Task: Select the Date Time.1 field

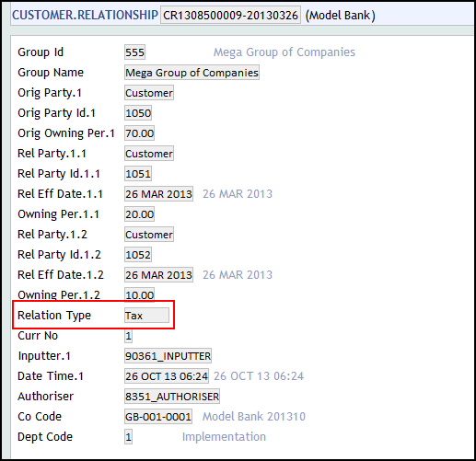Action: pos(167,376)
